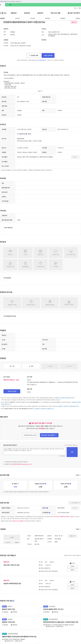Click the 교육비 지원 benefit icon
Image resolution: width=81 pixels, height=644 pixels.
point(56,253)
